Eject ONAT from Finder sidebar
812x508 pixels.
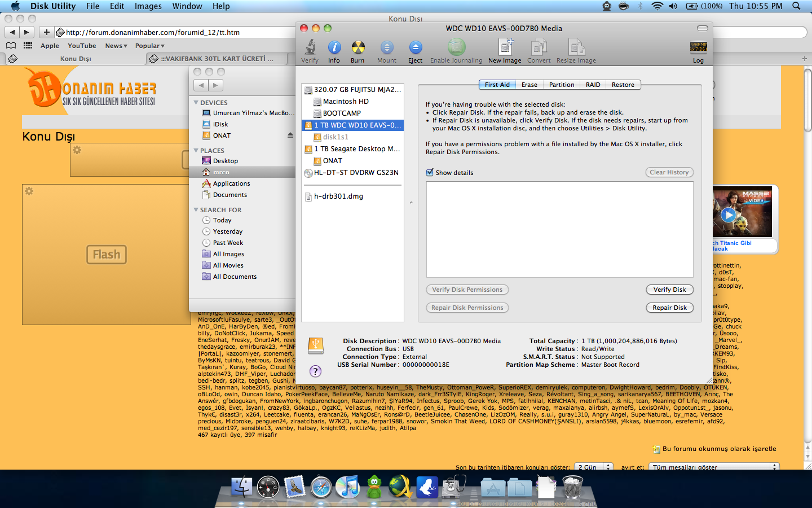[290, 135]
